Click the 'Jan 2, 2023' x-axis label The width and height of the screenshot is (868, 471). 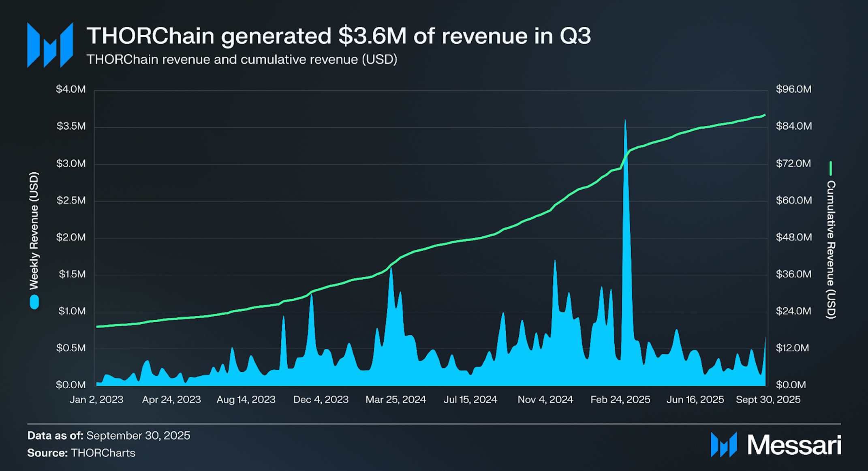click(x=96, y=400)
